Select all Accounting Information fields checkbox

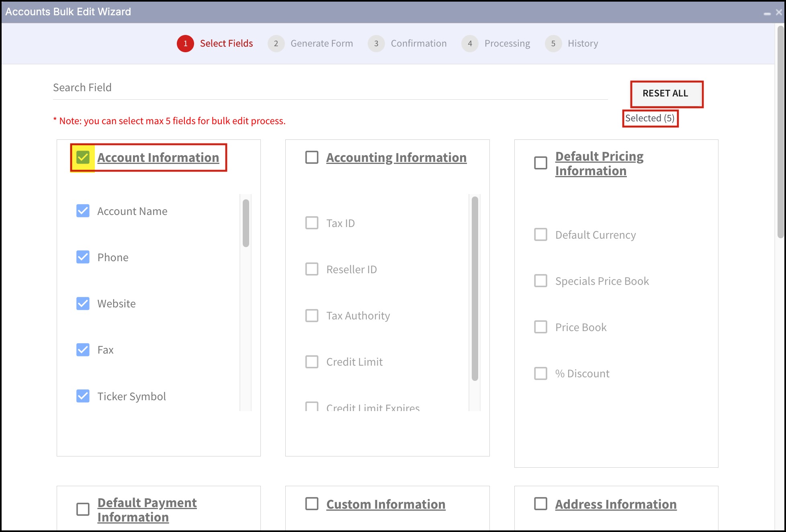[x=312, y=158]
